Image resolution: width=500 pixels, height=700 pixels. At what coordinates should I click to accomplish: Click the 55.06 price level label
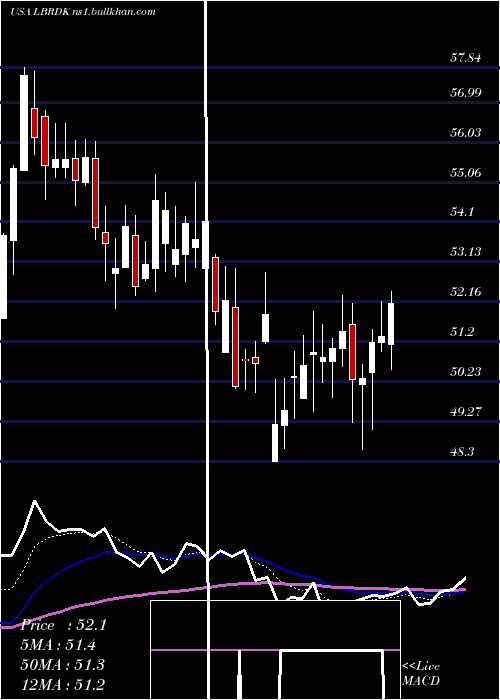(x=466, y=172)
